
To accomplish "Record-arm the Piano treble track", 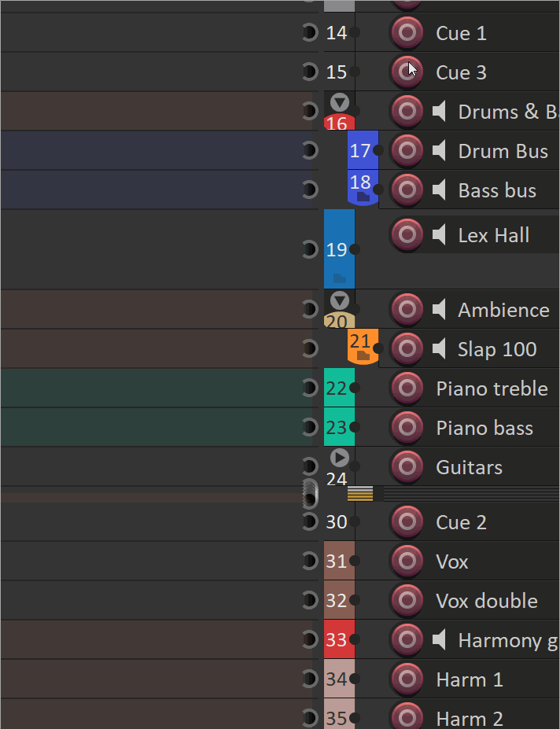I will point(407,388).
